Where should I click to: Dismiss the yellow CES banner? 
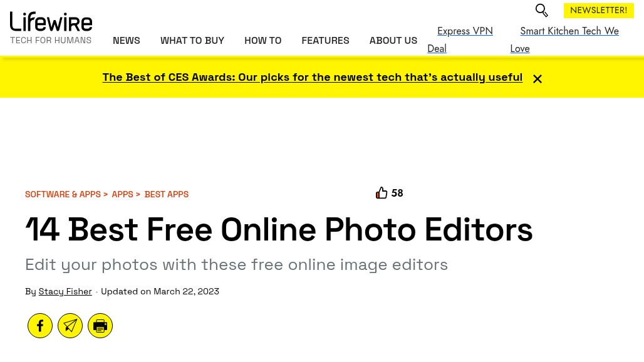(x=537, y=78)
